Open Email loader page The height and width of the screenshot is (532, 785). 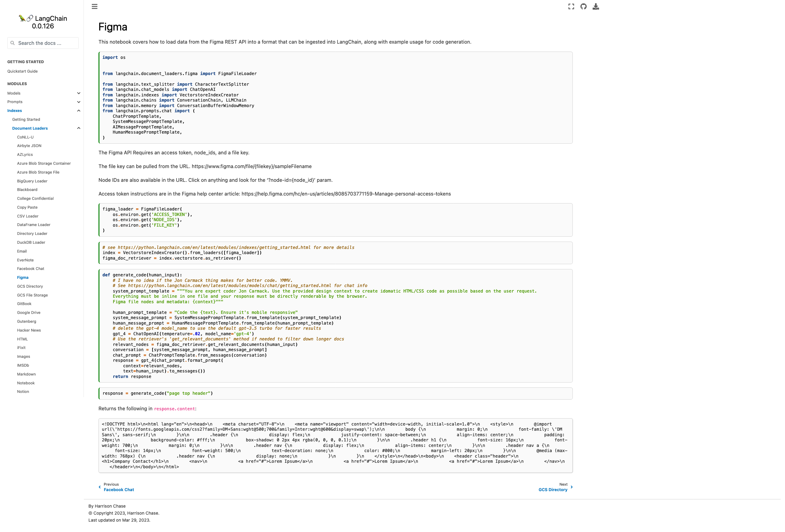pos(22,251)
